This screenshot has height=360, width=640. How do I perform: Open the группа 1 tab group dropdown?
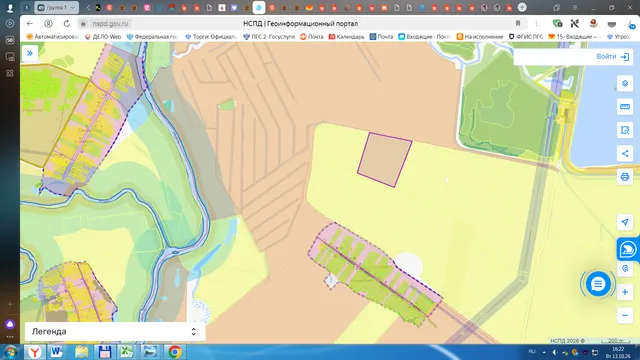point(57,7)
